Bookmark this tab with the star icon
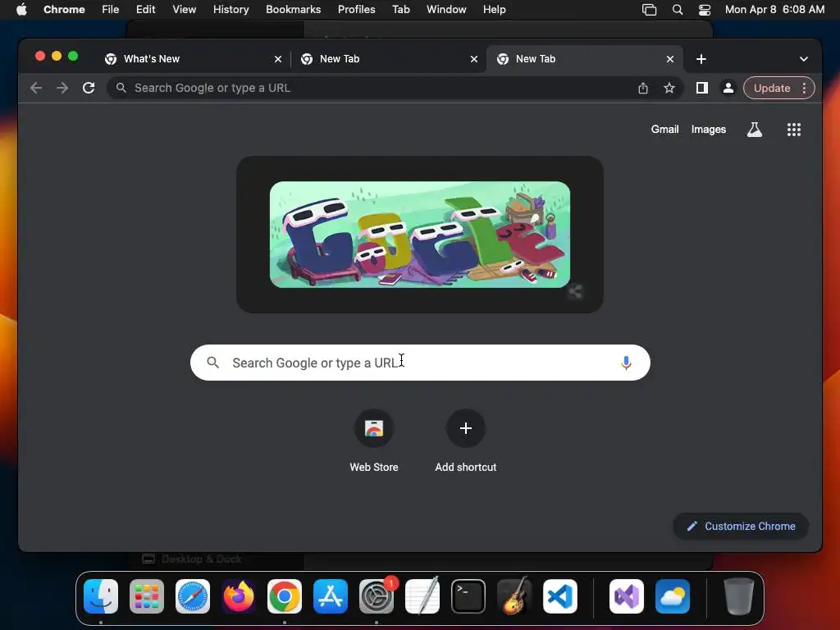Viewport: 840px width, 630px height. point(669,88)
